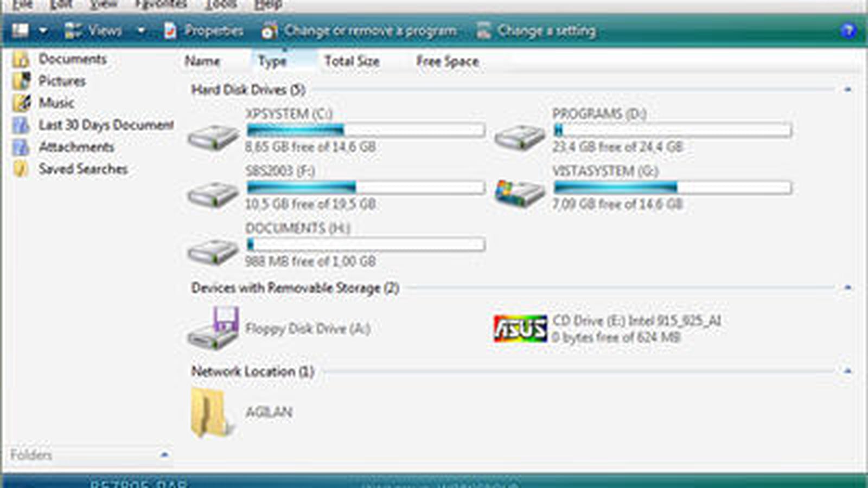
Task: Click the Pictures icon in sidebar
Action: click(x=21, y=81)
